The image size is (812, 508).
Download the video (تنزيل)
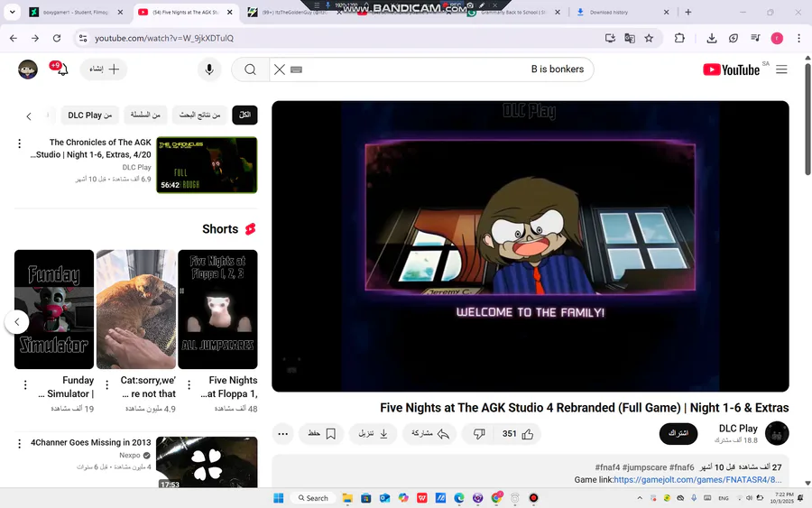[x=373, y=434]
